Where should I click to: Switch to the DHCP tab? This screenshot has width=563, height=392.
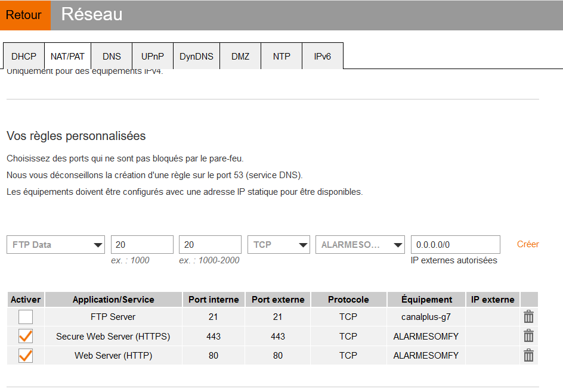(x=24, y=57)
